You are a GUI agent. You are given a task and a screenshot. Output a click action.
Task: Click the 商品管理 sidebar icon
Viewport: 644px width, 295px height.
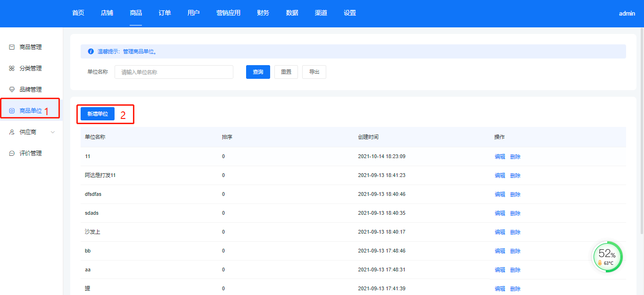[12, 47]
